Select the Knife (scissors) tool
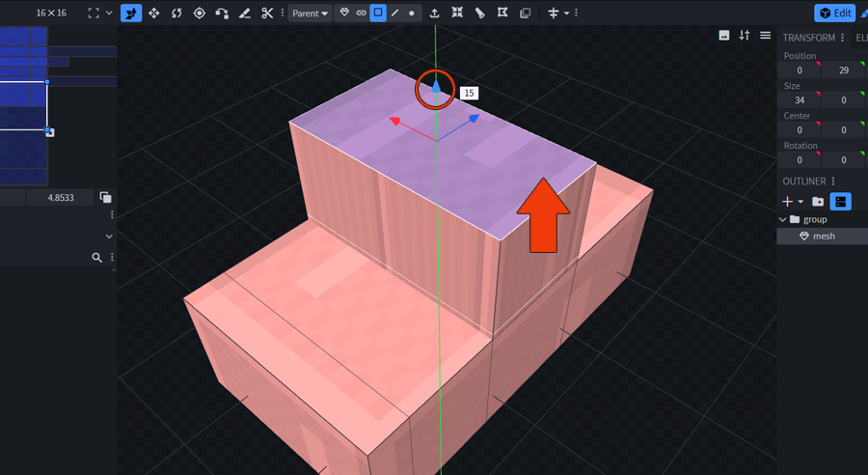Screen dimensions: 868x475 pos(268,14)
